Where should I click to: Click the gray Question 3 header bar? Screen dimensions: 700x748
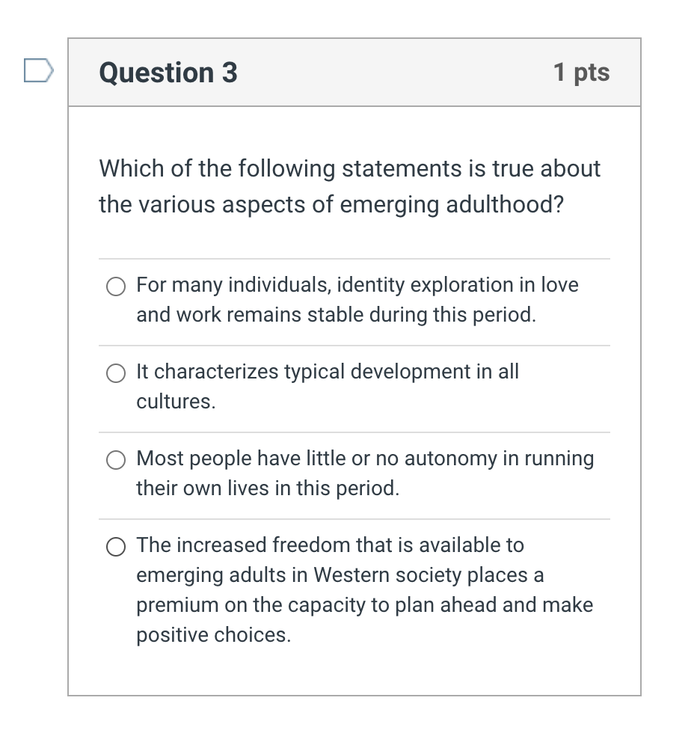[354, 73]
